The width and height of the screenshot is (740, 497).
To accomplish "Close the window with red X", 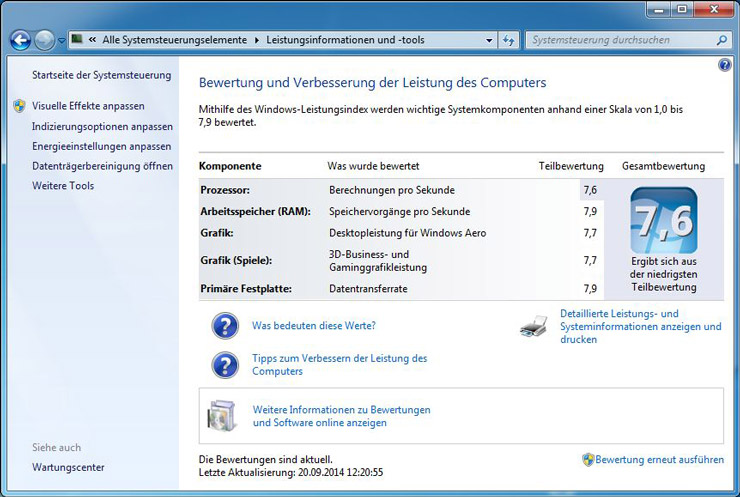I will click(x=714, y=9).
